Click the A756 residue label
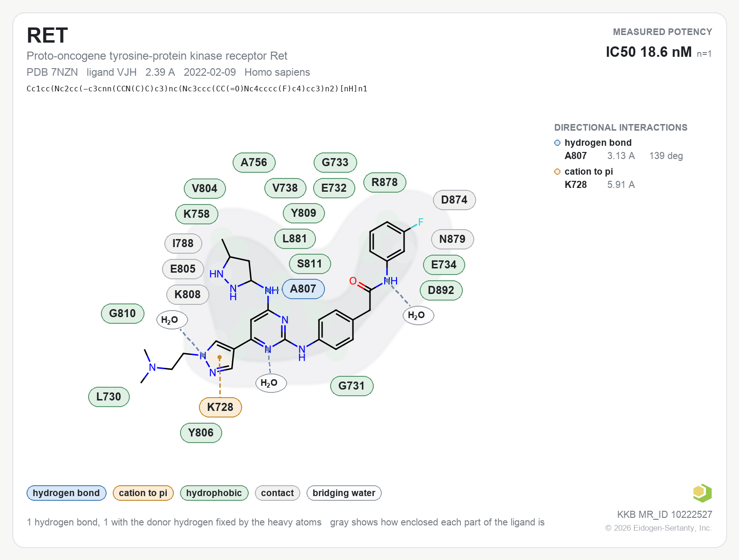 point(254,162)
